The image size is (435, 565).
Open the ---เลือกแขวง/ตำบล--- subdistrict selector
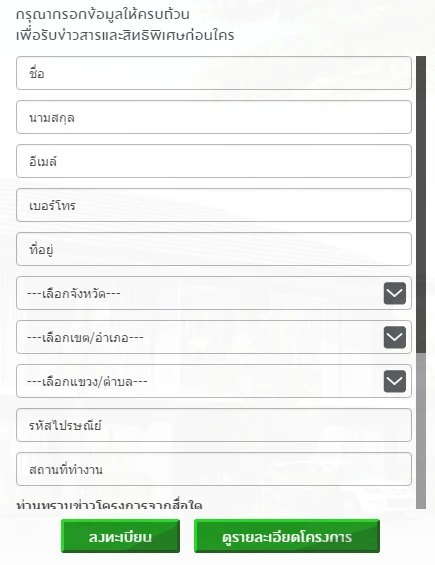point(214,381)
